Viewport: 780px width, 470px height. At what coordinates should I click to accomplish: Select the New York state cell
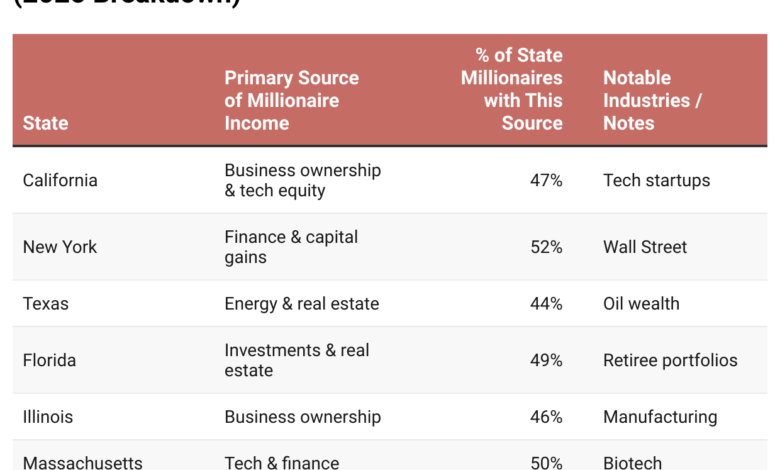coord(60,247)
